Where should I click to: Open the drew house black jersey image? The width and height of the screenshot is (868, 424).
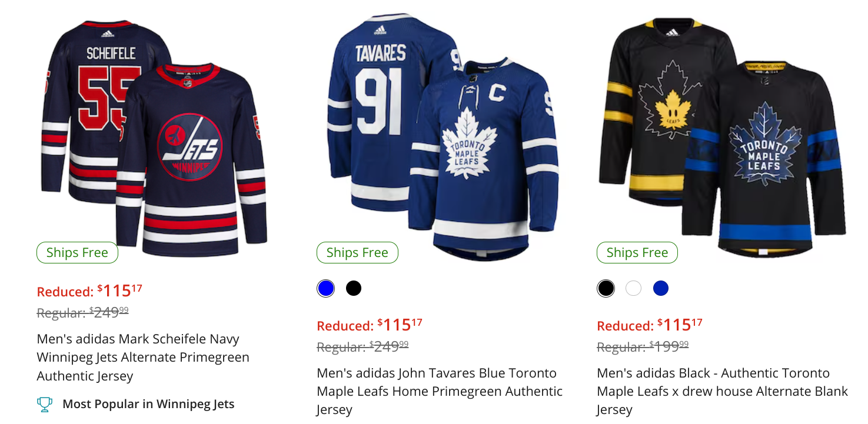tap(723, 135)
